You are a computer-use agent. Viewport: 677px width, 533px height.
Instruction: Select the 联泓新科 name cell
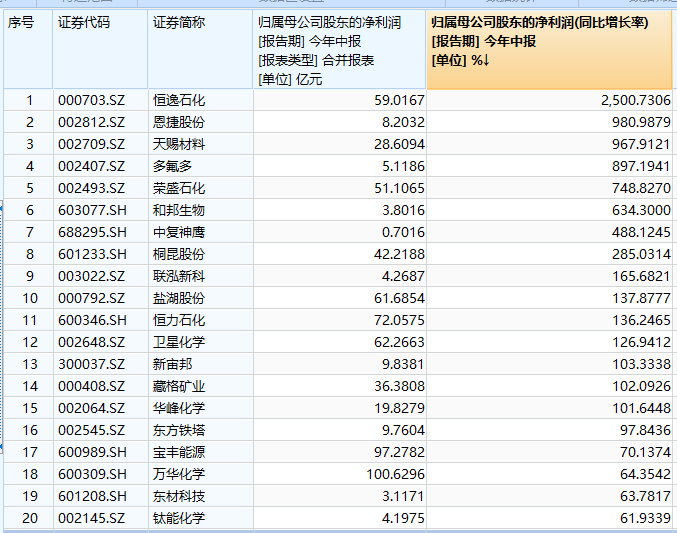tap(200, 276)
